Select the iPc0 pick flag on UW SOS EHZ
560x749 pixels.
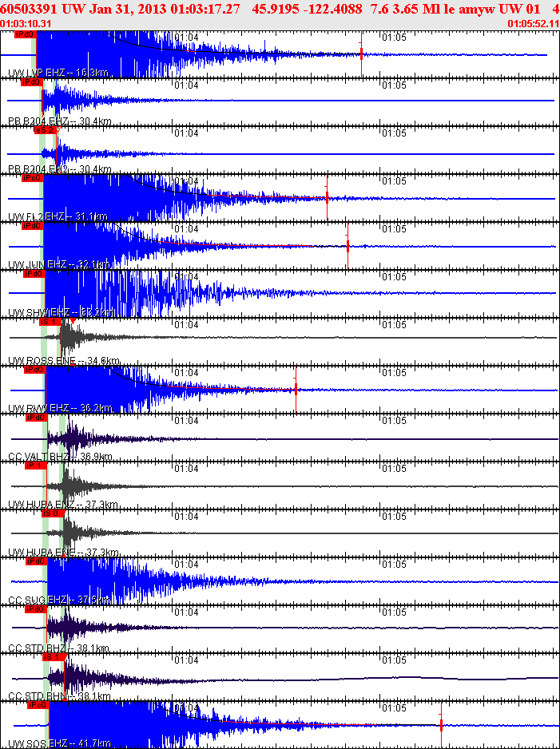(38, 705)
